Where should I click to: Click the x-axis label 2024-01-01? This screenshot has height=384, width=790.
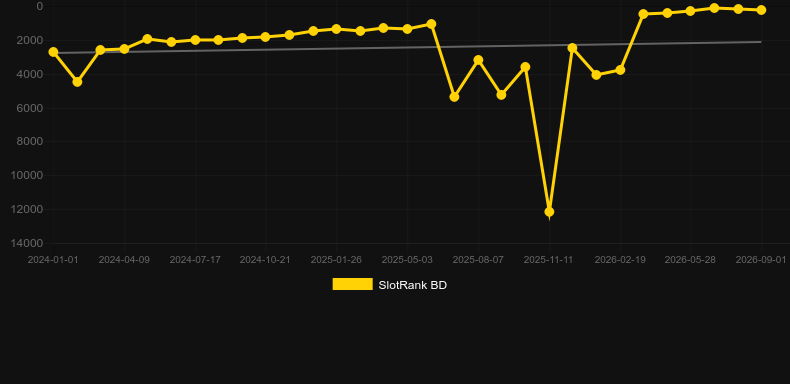point(53,260)
